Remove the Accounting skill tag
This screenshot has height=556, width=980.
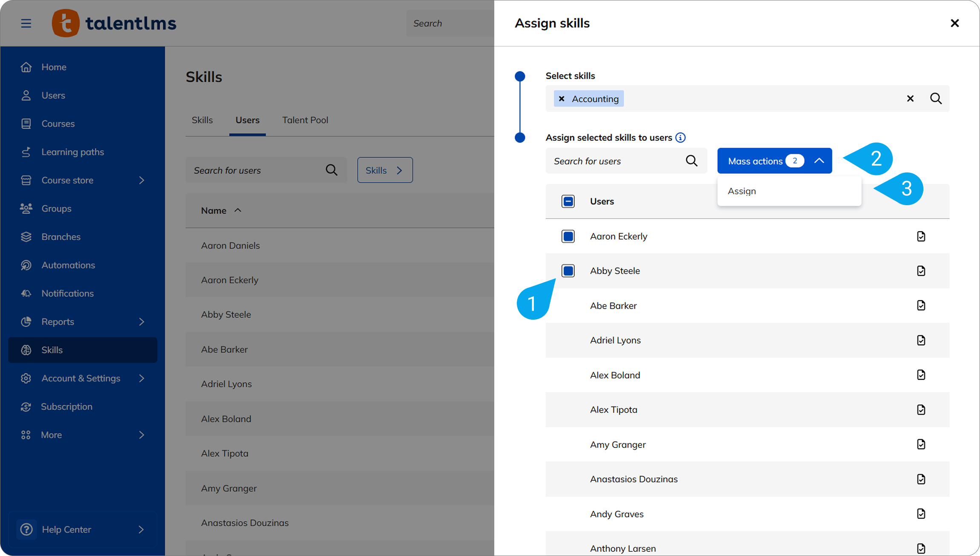point(562,99)
